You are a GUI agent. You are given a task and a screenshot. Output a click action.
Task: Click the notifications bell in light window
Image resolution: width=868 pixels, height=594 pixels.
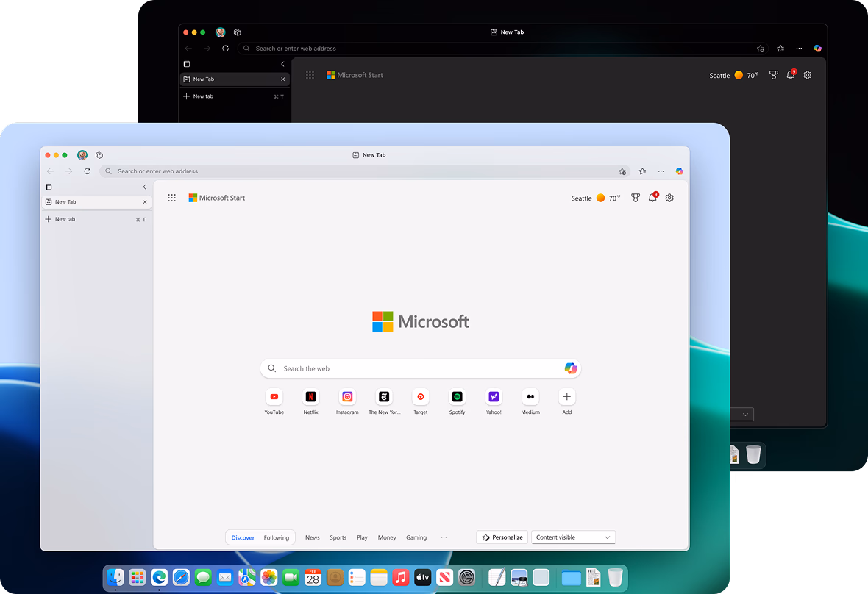[652, 198]
